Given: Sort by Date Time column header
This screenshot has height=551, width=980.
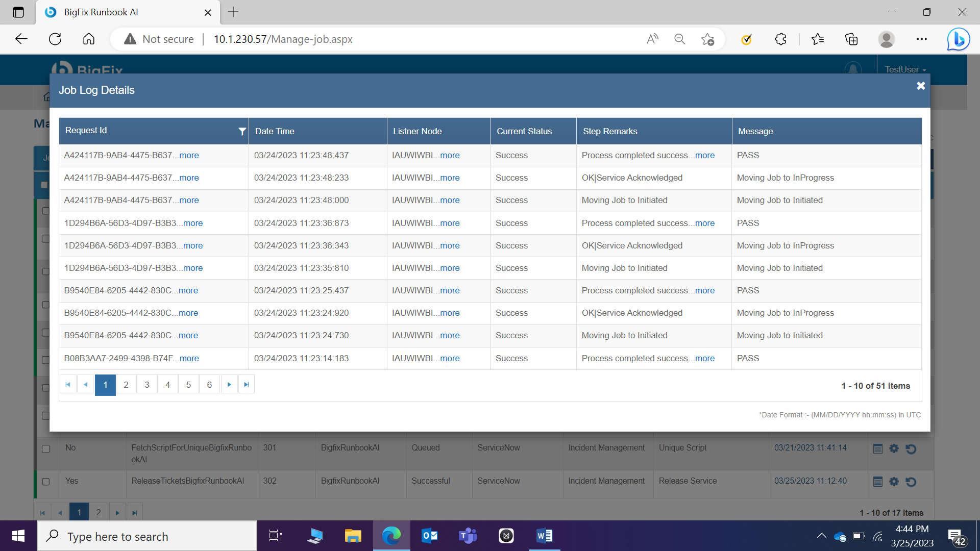Looking at the screenshot, I should click(275, 131).
